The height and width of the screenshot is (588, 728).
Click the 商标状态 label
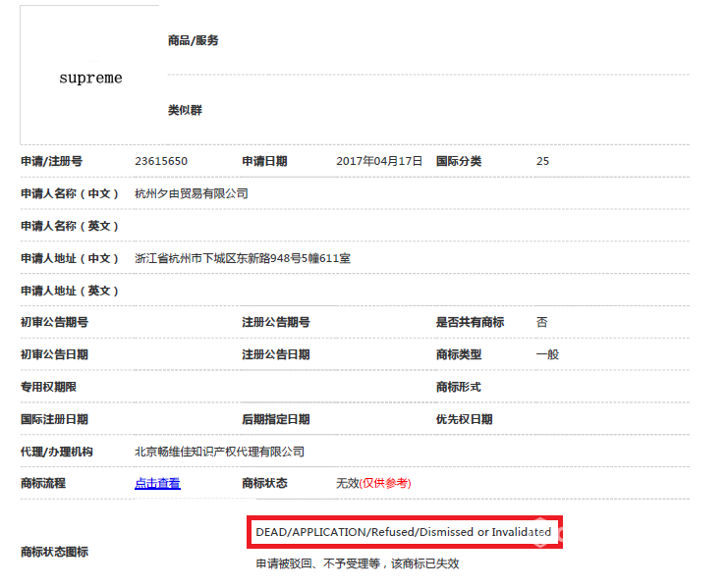(x=264, y=483)
